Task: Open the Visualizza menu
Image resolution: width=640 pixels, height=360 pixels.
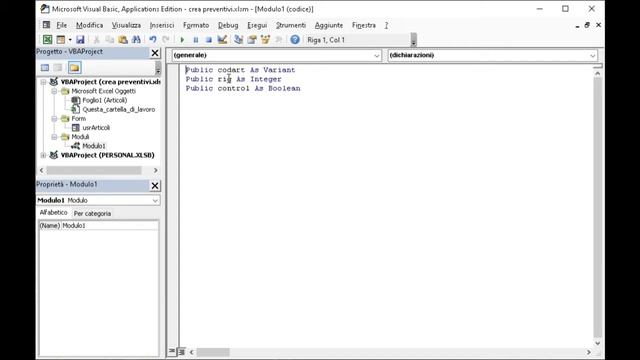Action: pos(127,25)
